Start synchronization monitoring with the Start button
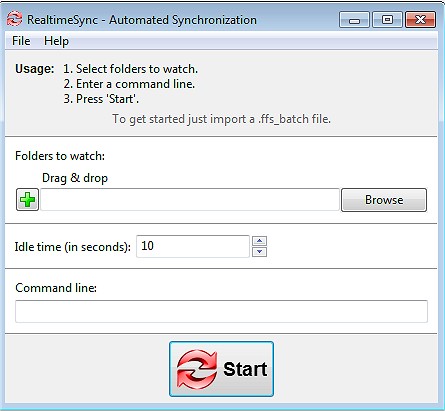This screenshot has width=445, height=411. click(221, 369)
